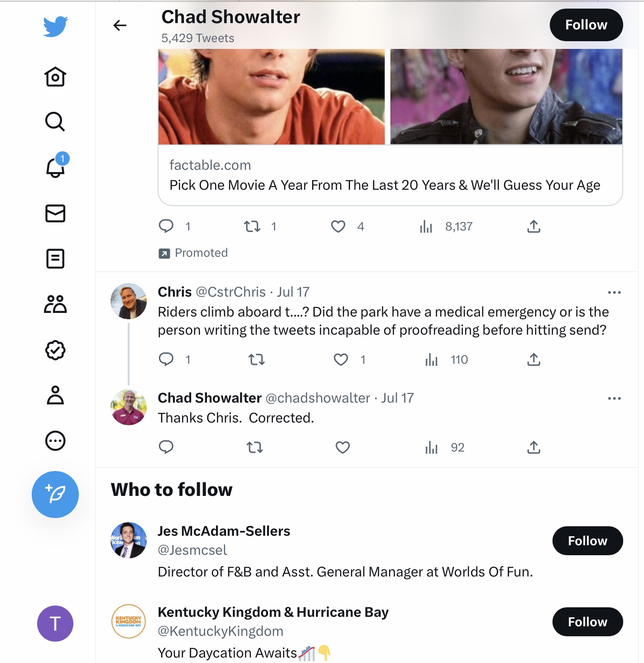This screenshot has width=644, height=663.
Task: Go back using the arrow
Action: coord(120,25)
